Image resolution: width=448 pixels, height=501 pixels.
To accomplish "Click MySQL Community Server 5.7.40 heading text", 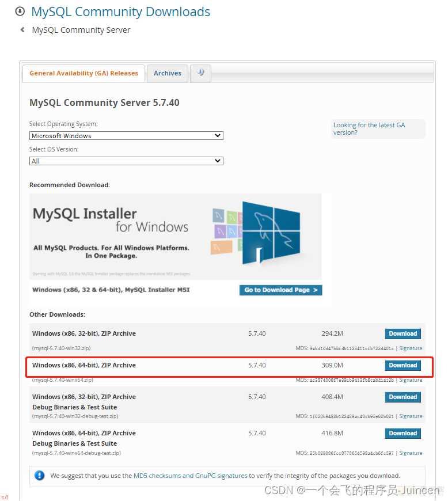I will (104, 103).
